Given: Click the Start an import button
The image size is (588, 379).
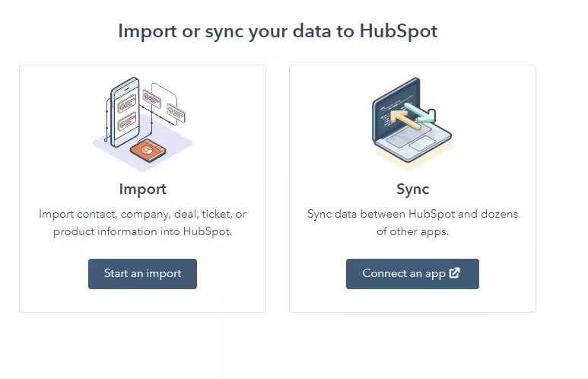Looking at the screenshot, I should pyautogui.click(x=142, y=274).
